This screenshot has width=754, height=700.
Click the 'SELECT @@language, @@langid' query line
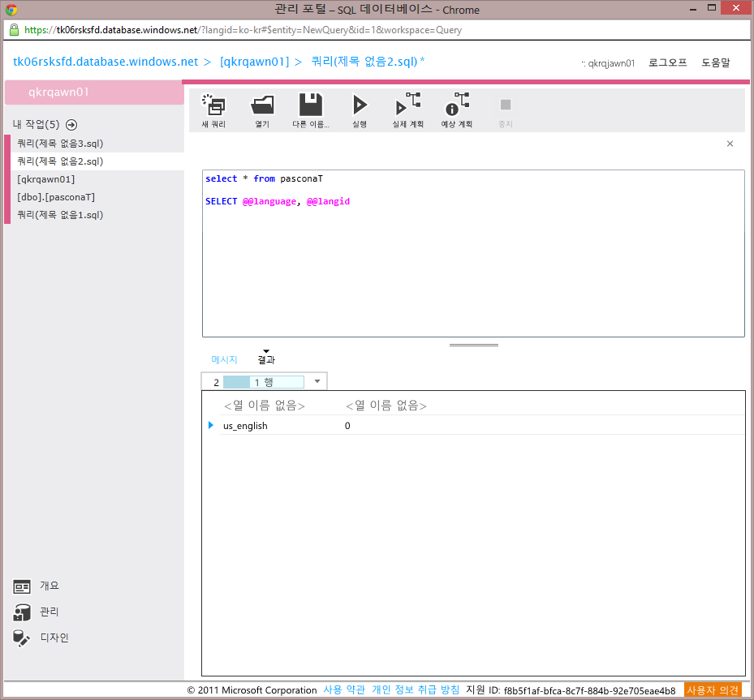[x=278, y=201]
